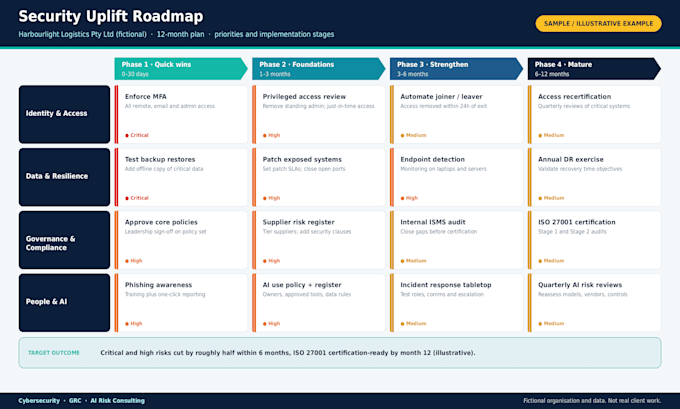Open the Test backup restores card
The image size is (680, 409).
click(181, 177)
